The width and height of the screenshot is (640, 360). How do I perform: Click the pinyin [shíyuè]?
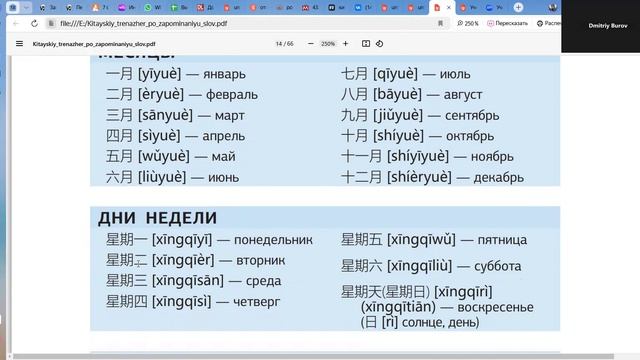click(x=398, y=136)
